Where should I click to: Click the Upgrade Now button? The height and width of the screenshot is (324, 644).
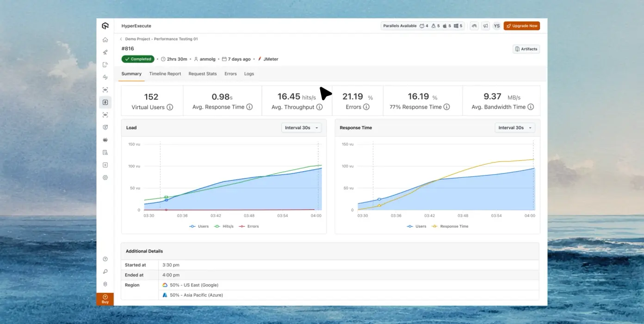[521, 26]
